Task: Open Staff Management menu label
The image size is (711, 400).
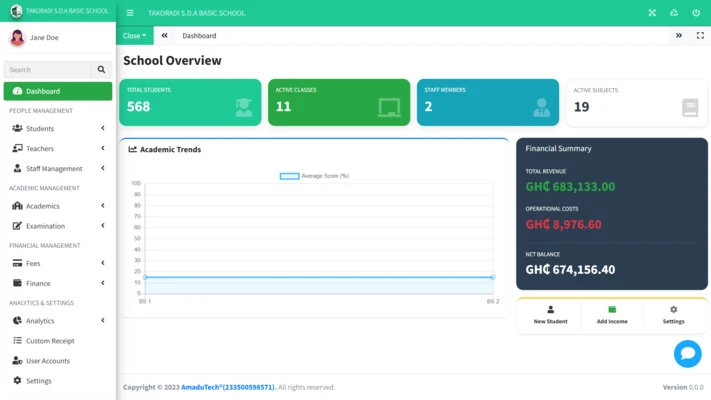Action: (54, 169)
